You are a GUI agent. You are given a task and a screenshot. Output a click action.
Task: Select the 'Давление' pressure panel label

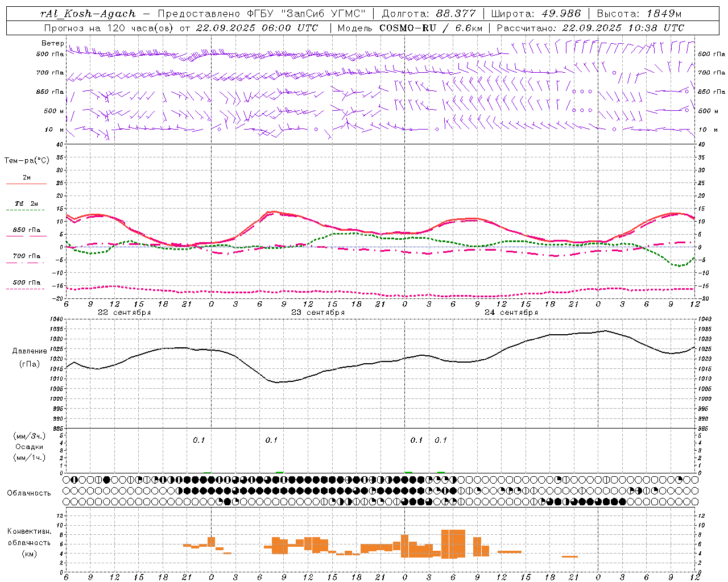(x=29, y=351)
